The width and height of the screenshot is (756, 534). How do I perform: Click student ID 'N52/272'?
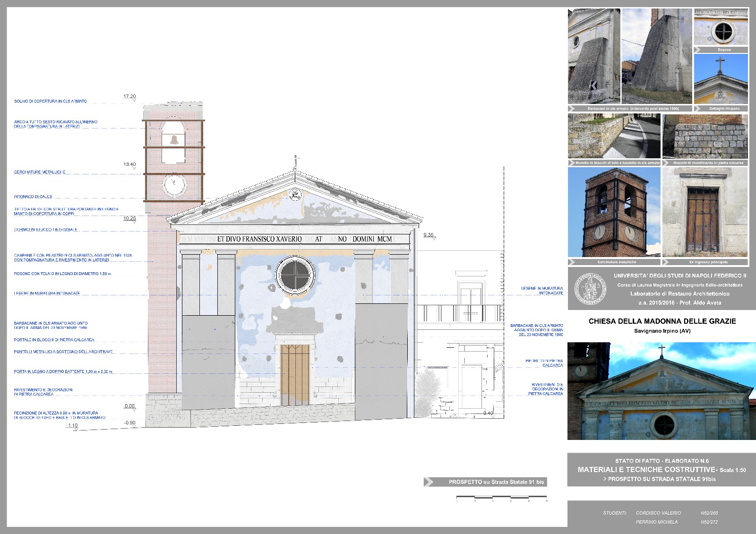click(x=709, y=522)
